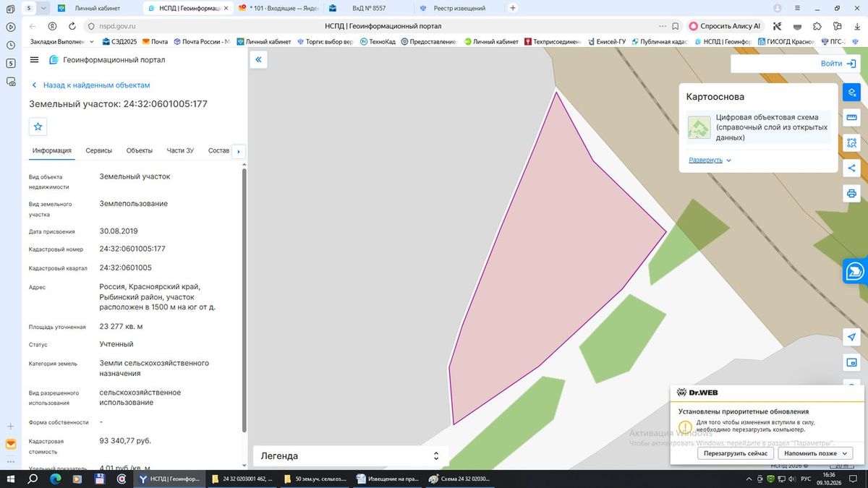Open Windows Start menu
The height and width of the screenshot is (488, 868).
click(x=11, y=479)
